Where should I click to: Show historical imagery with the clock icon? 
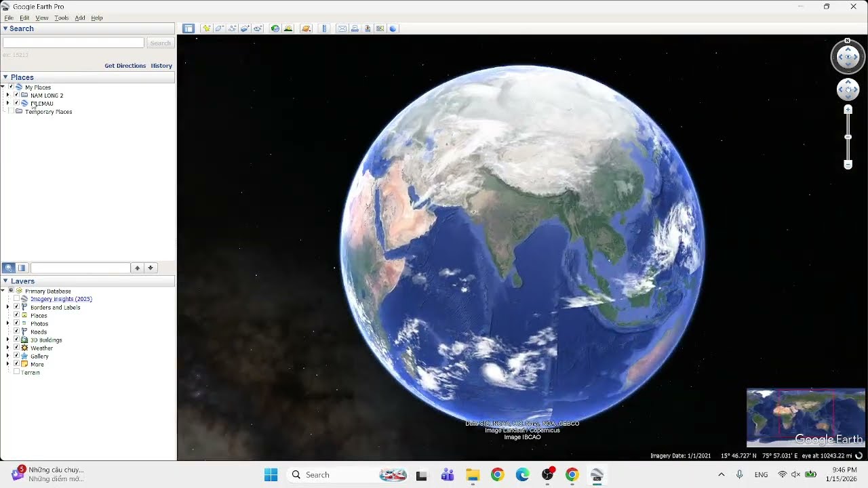pyautogui.click(x=275, y=28)
